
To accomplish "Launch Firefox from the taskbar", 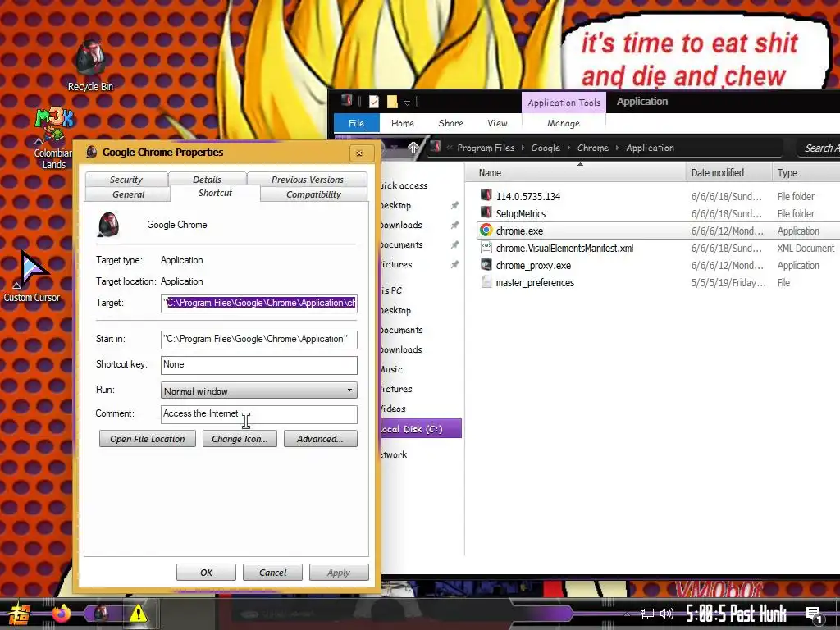I will 62,614.
